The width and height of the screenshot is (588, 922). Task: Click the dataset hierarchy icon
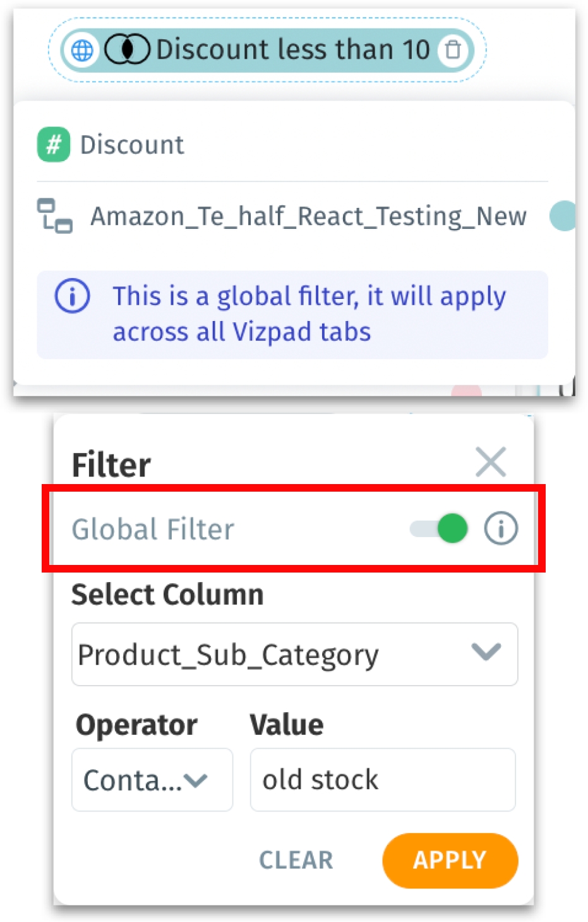pos(54,215)
